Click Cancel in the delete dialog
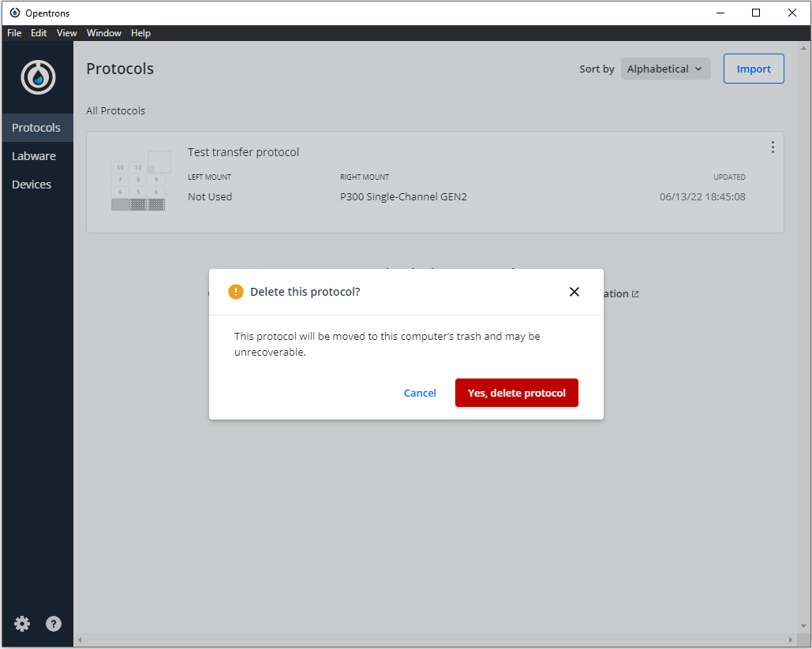 point(420,392)
